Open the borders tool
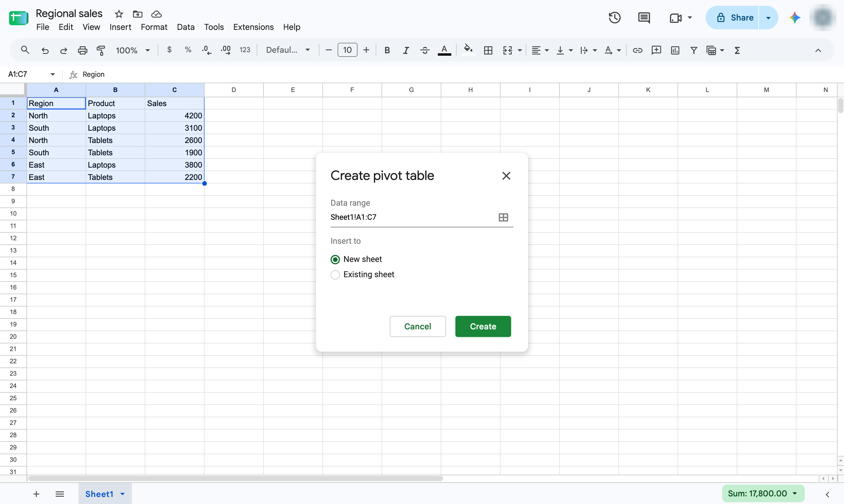This screenshot has height=504, width=844. [488, 50]
